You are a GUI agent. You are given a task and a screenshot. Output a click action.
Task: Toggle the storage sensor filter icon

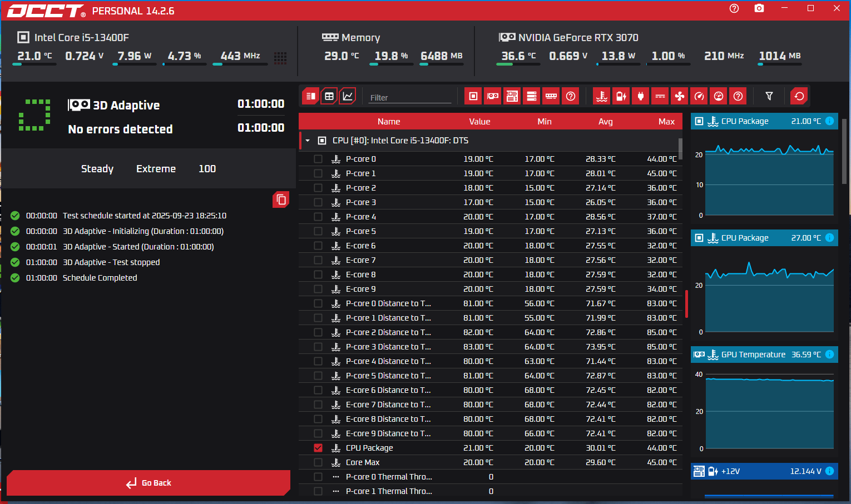532,96
